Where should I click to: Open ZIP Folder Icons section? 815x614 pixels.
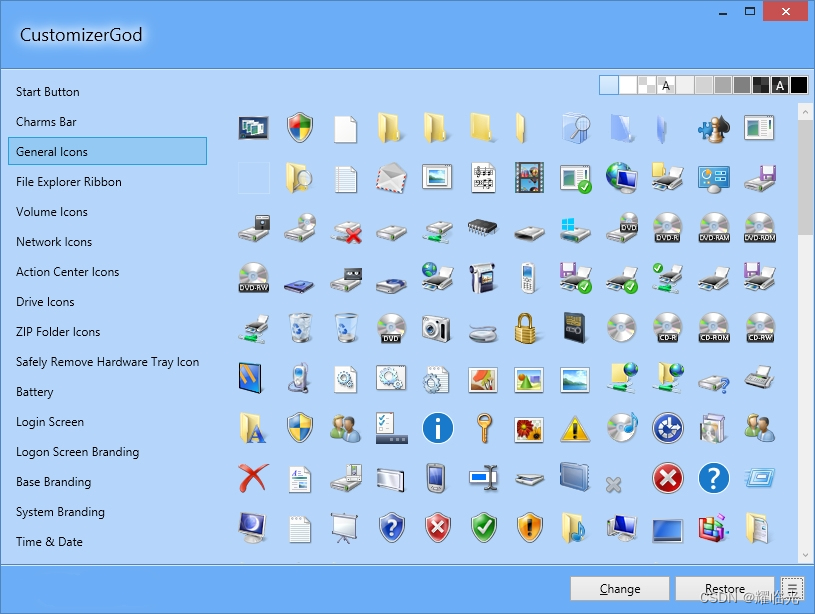coord(58,332)
